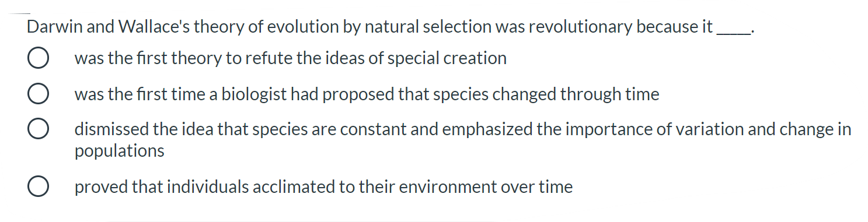The width and height of the screenshot is (868, 222).
Task: Mark the "proved that individuals acclimated" radio button
Action: tap(37, 188)
